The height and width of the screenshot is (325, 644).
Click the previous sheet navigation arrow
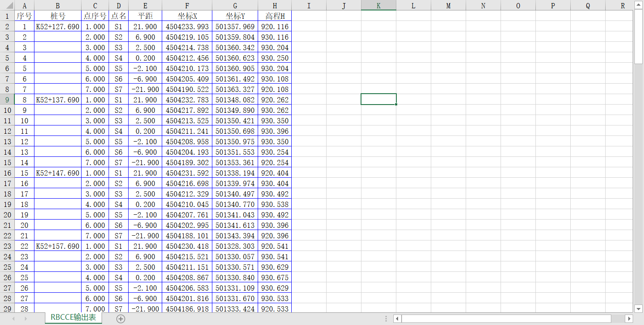click(14, 318)
